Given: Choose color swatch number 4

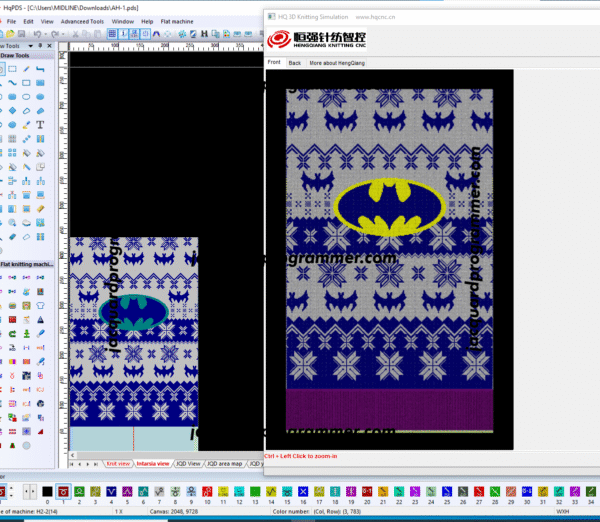Looking at the screenshot, I should pyautogui.click(x=111, y=491).
